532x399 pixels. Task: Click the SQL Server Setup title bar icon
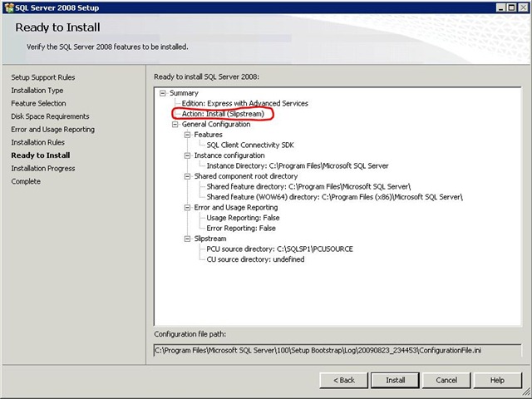(9, 7)
